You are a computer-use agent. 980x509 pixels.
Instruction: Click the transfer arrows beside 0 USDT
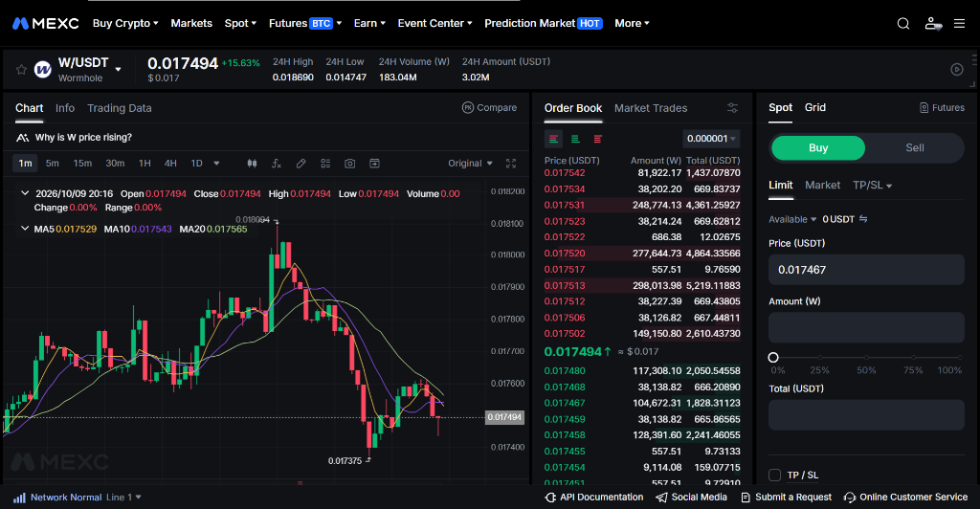coord(863,219)
